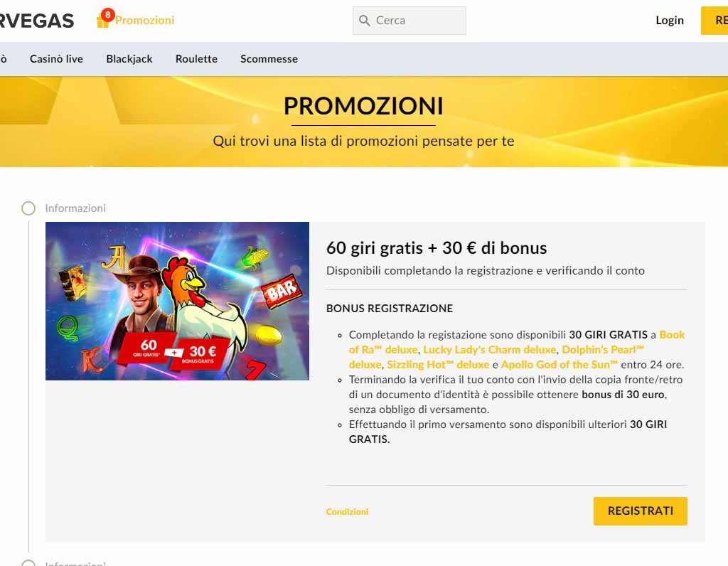Viewport: 728px width, 566px height.
Task: Select the second Informazioni timeline circle at bottom
Action: 28,562
